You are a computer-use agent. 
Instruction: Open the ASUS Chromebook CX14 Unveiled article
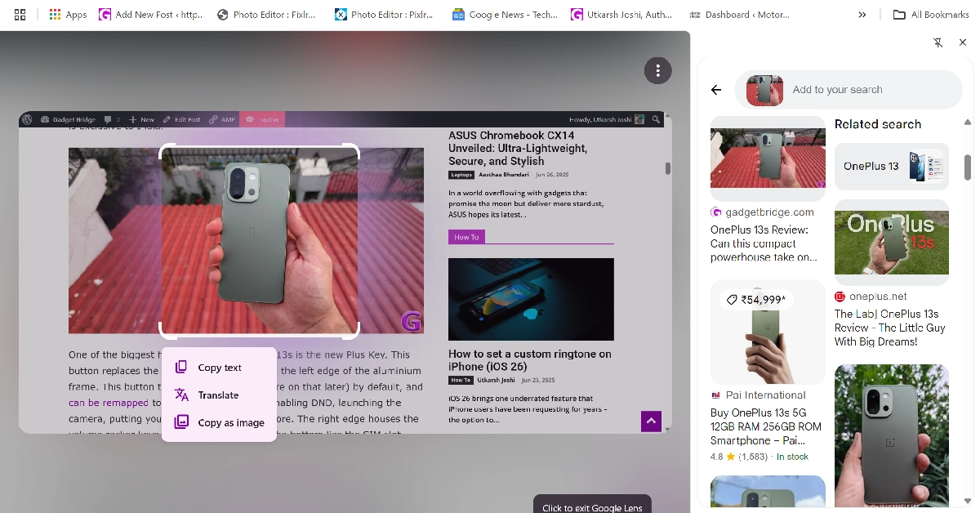518,149
